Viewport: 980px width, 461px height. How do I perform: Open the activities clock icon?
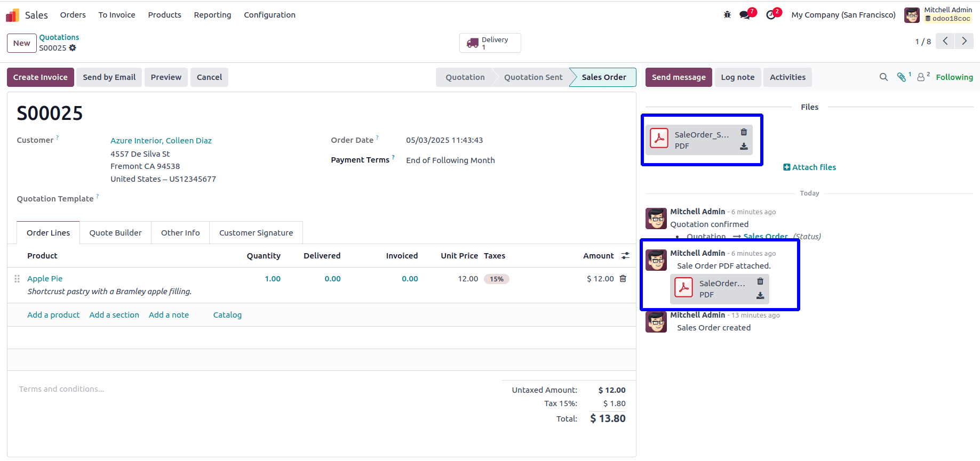(771, 15)
